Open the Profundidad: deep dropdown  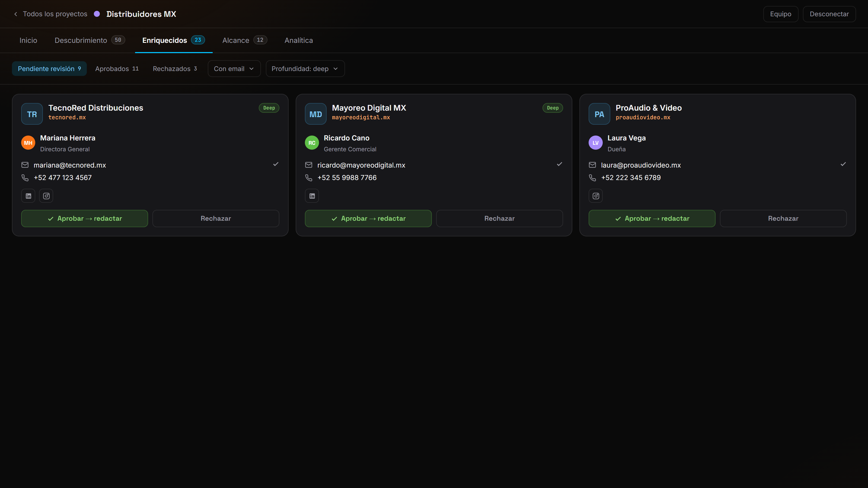(305, 69)
